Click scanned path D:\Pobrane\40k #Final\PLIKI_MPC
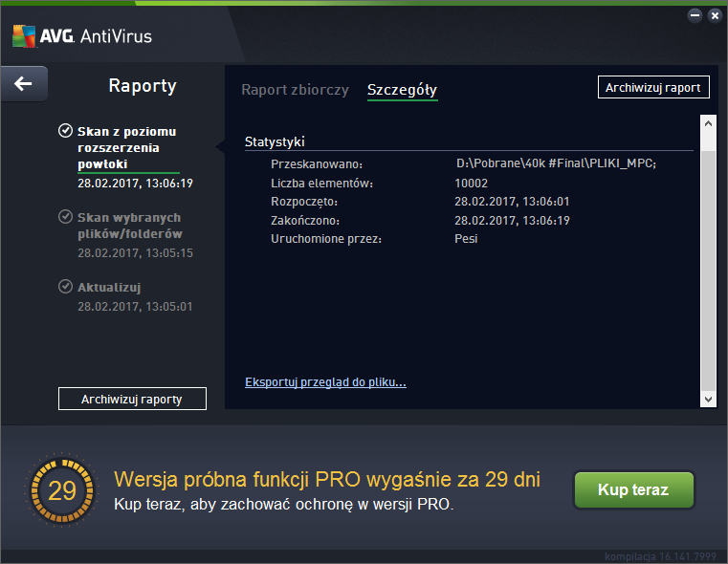Image resolution: width=728 pixels, height=564 pixels. point(556,163)
